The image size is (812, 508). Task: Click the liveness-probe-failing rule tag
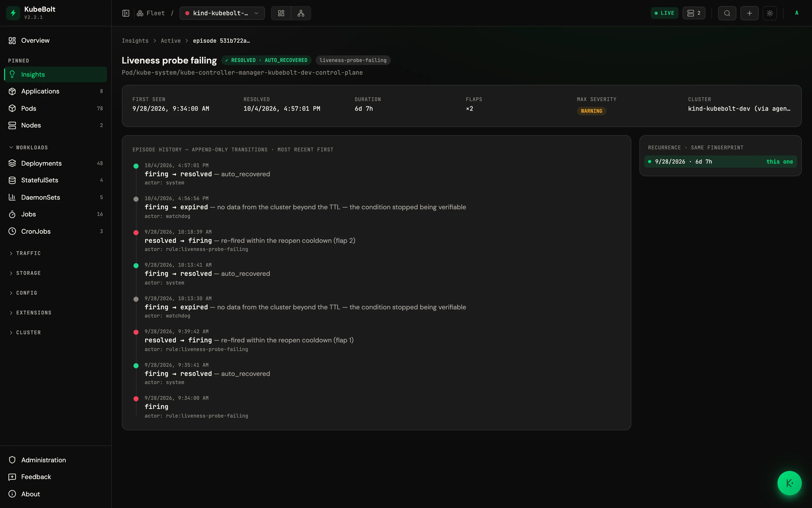click(353, 60)
